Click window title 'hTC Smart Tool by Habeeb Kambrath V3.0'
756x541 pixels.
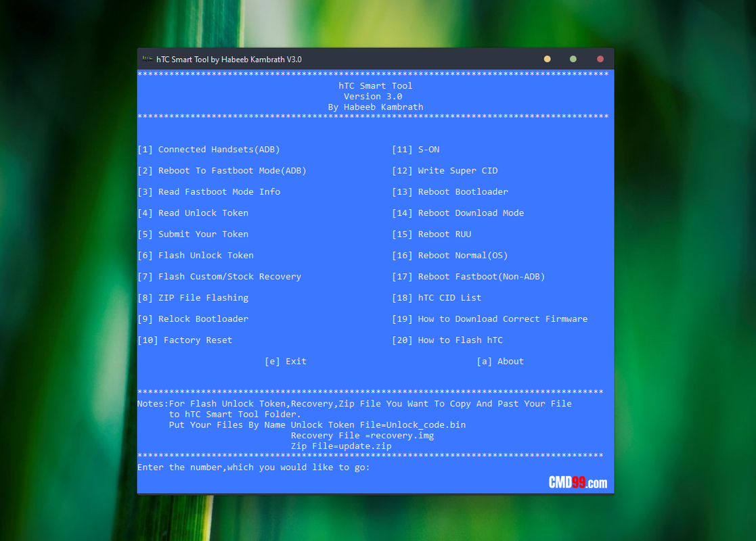229,60
